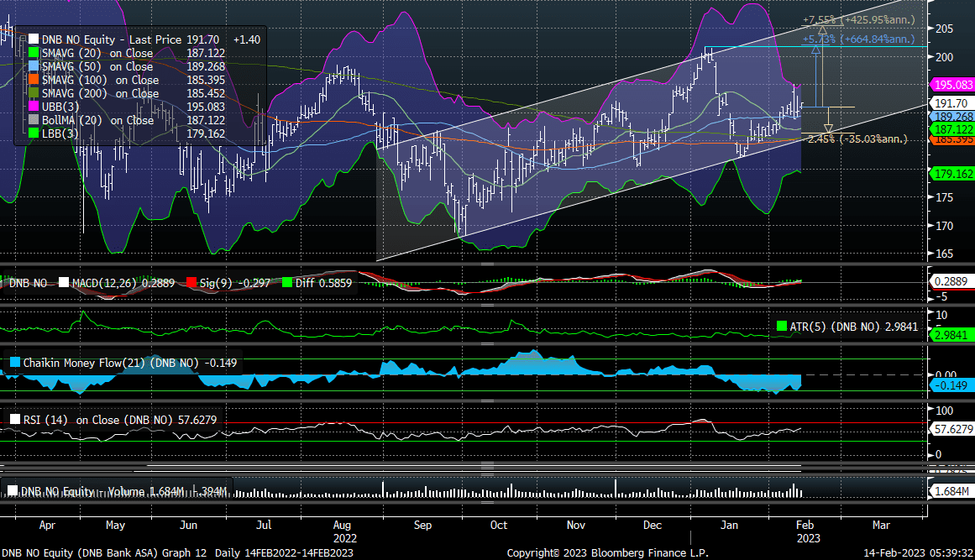
Task: Click the green 187.122 axis price tag
Action: [x=952, y=129]
